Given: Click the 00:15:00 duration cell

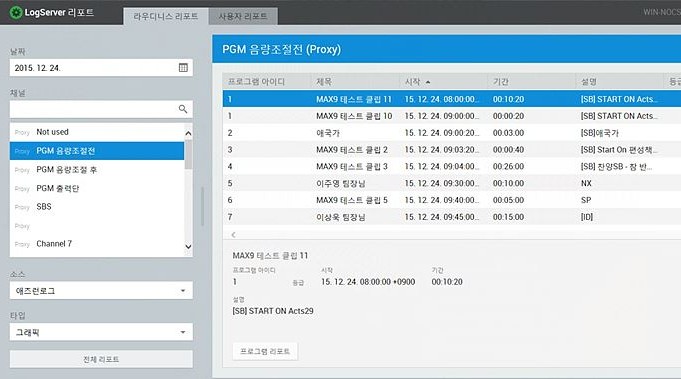Looking at the screenshot, I should pyautogui.click(x=509, y=217).
